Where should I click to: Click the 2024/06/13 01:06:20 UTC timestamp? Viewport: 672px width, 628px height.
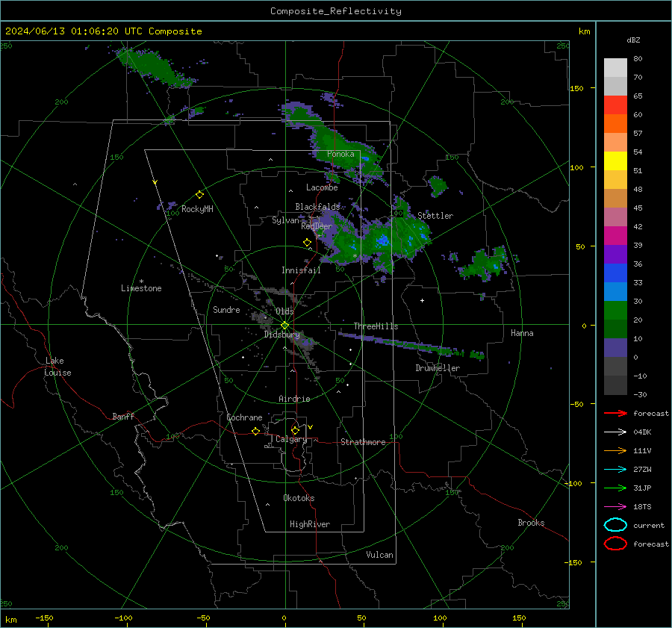tap(74, 31)
